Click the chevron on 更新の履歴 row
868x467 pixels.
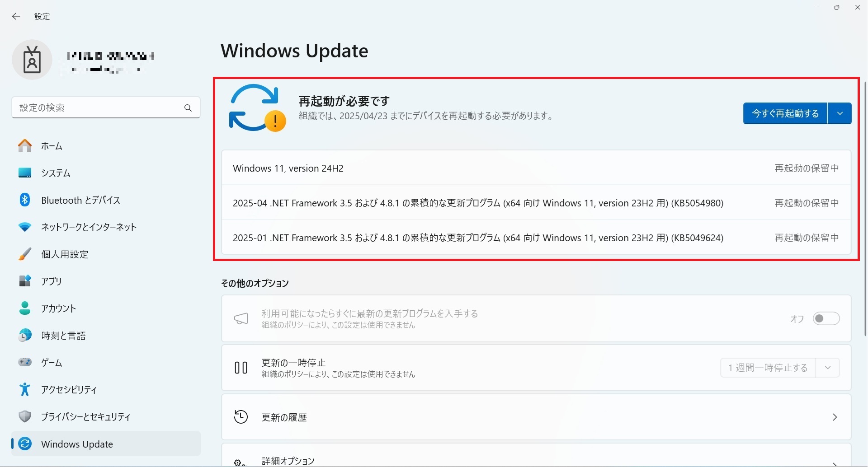(835, 417)
